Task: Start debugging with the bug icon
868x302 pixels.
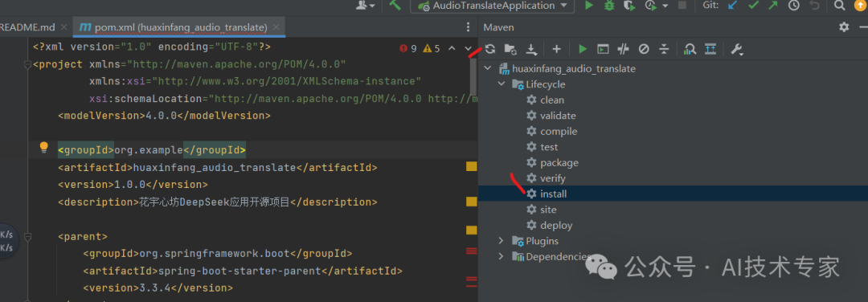Action: pos(609,6)
